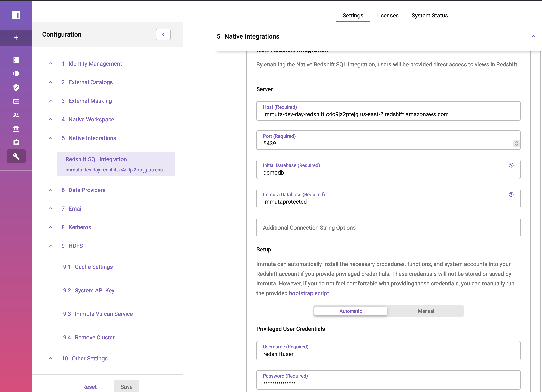Image resolution: width=542 pixels, height=392 pixels.
Task: Toggle Email chevron
Action: click(x=51, y=209)
